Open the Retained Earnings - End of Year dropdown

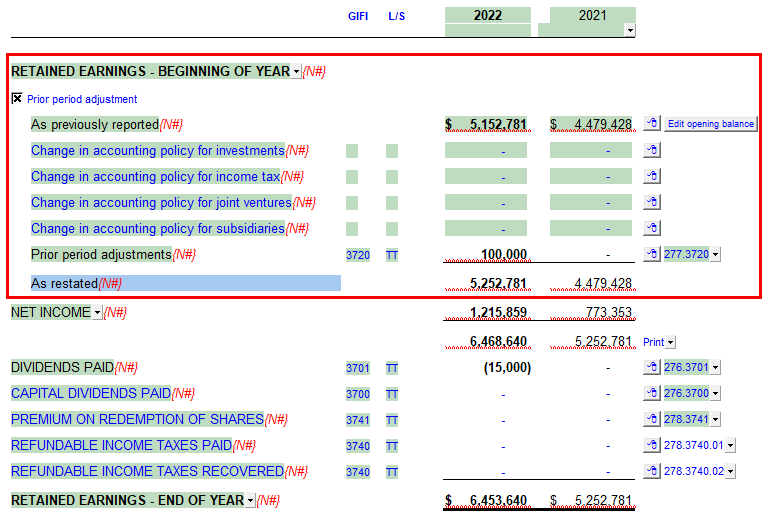click(249, 501)
